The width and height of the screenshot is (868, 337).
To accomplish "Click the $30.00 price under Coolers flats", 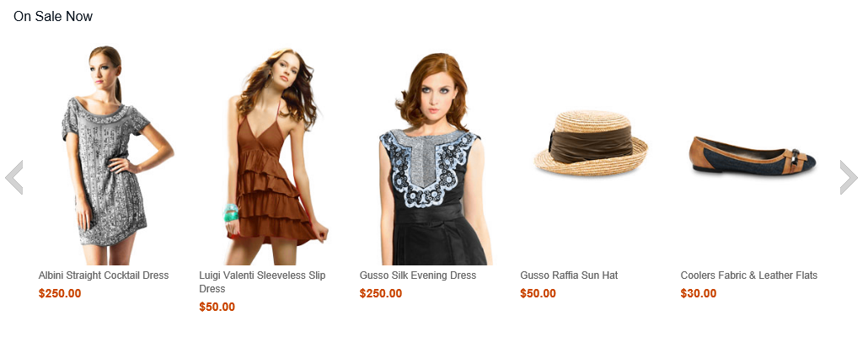I will click(x=699, y=293).
